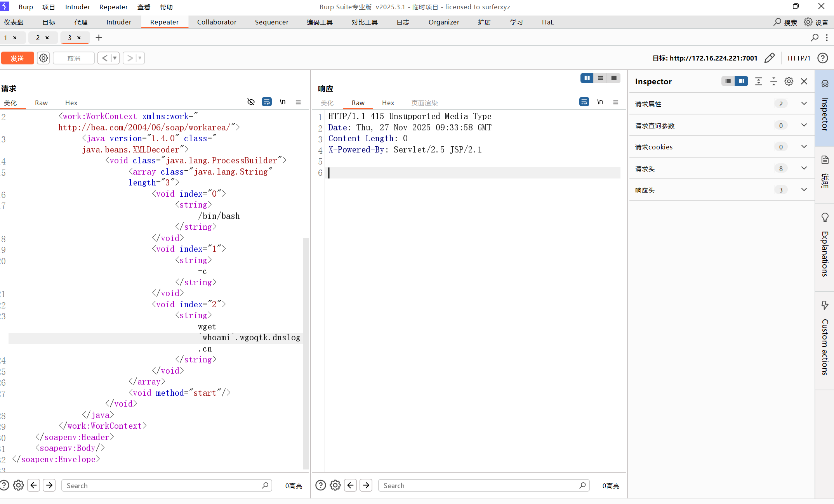Click the request Search input field
The width and height of the screenshot is (834, 504).
[x=163, y=485]
